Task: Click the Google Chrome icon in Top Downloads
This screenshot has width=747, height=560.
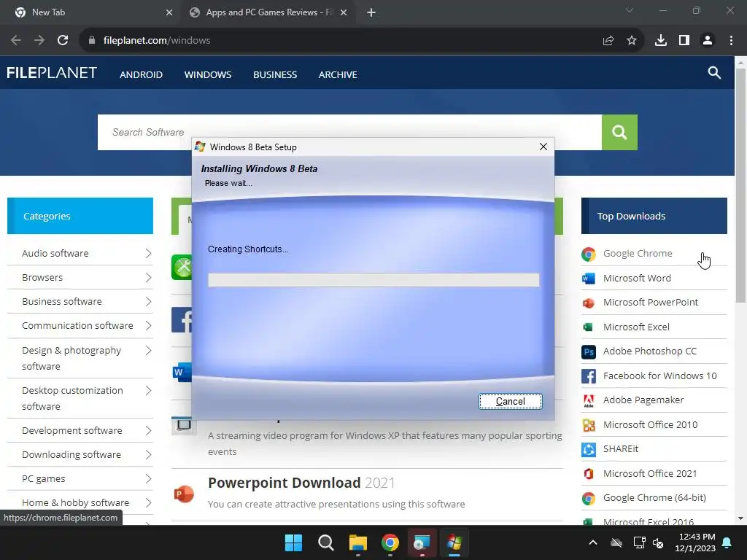Action: [589, 254]
